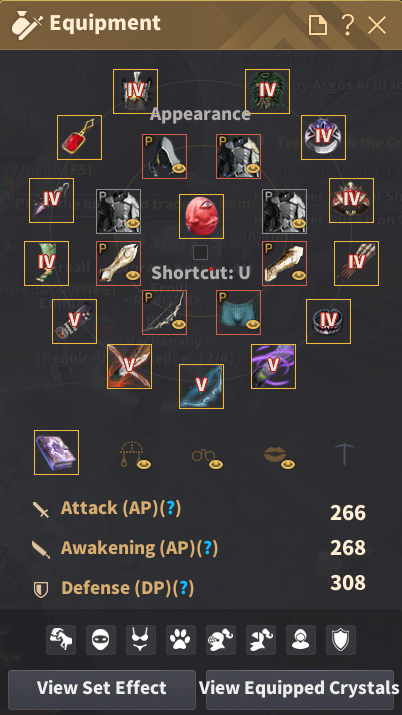Click the Defense (DP) help question mark
Viewport: 402px width, 715px height.
185,588
